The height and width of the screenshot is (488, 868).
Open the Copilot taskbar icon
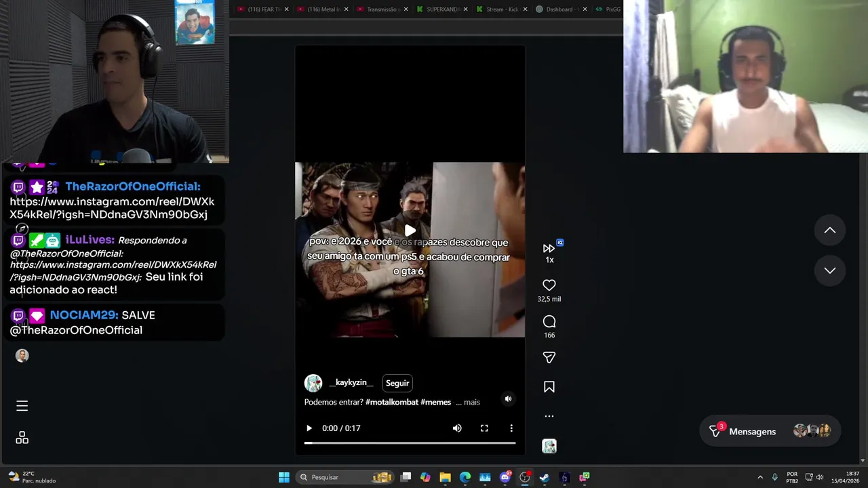pos(425,477)
